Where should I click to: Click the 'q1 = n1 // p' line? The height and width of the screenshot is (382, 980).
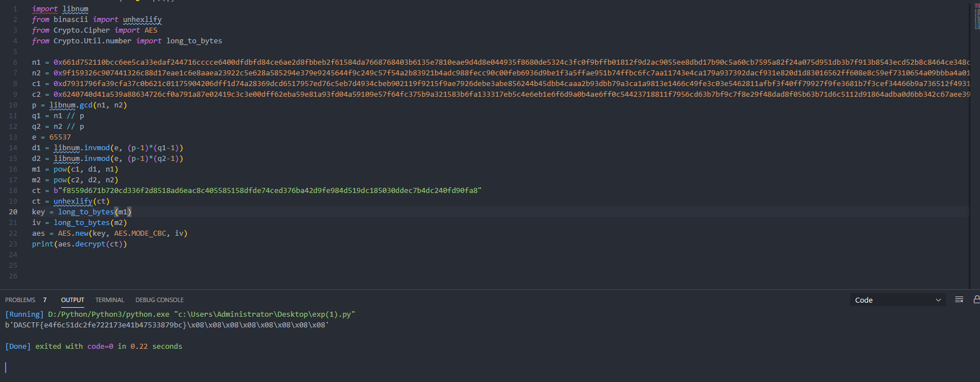pyautogui.click(x=58, y=116)
